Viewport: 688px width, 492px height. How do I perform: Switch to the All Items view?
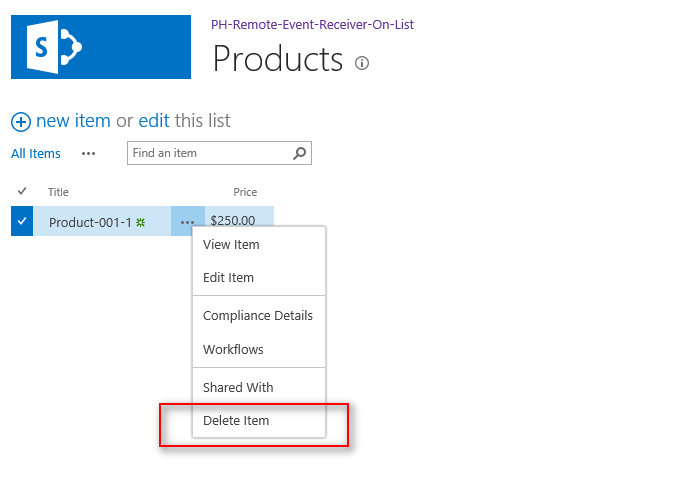click(x=36, y=153)
